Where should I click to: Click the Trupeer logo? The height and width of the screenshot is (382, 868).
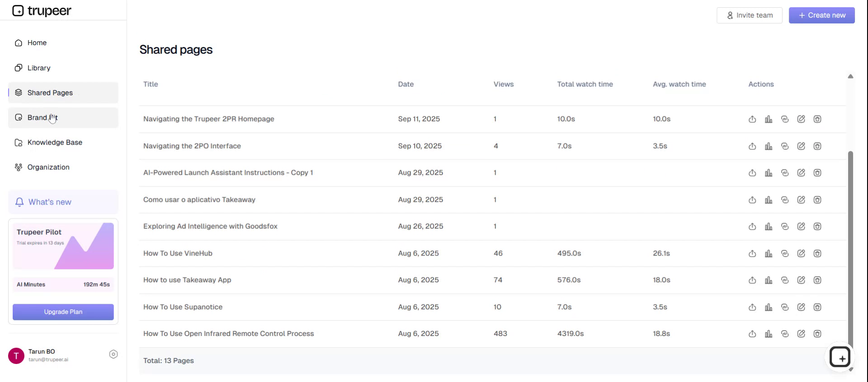[x=42, y=10]
